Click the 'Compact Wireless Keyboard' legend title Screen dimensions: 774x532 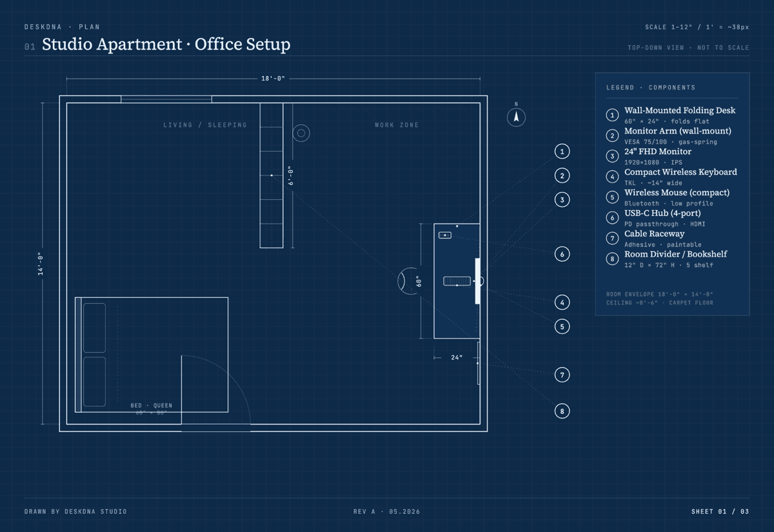(x=680, y=172)
